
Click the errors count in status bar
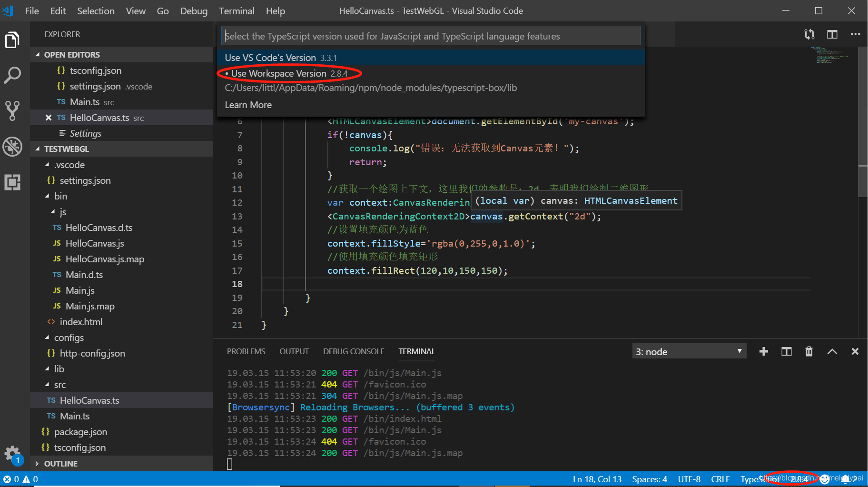pyautogui.click(x=11, y=479)
